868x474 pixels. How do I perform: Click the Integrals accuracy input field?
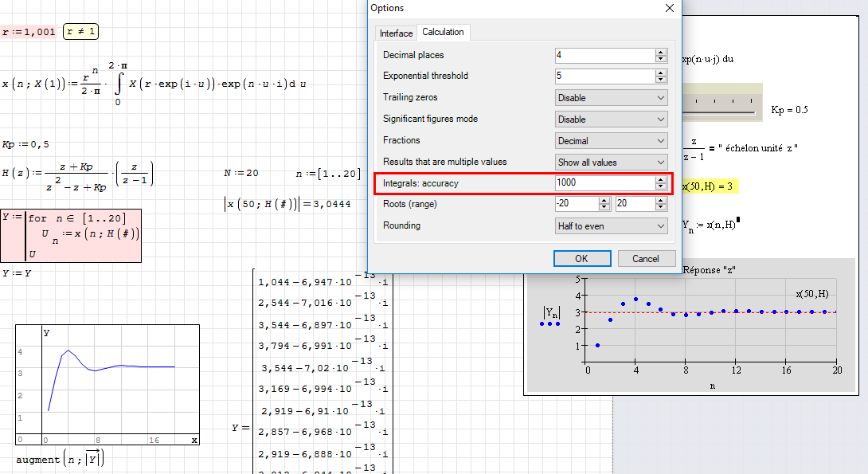pos(604,183)
